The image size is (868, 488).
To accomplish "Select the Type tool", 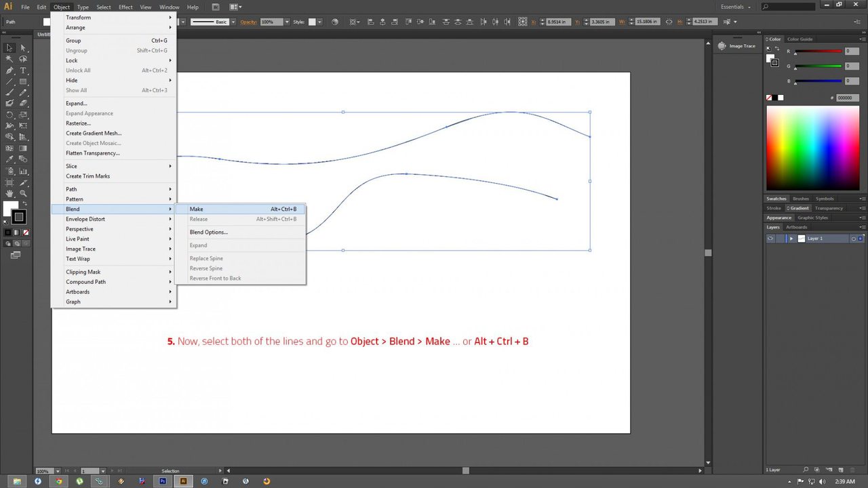I will click(23, 70).
